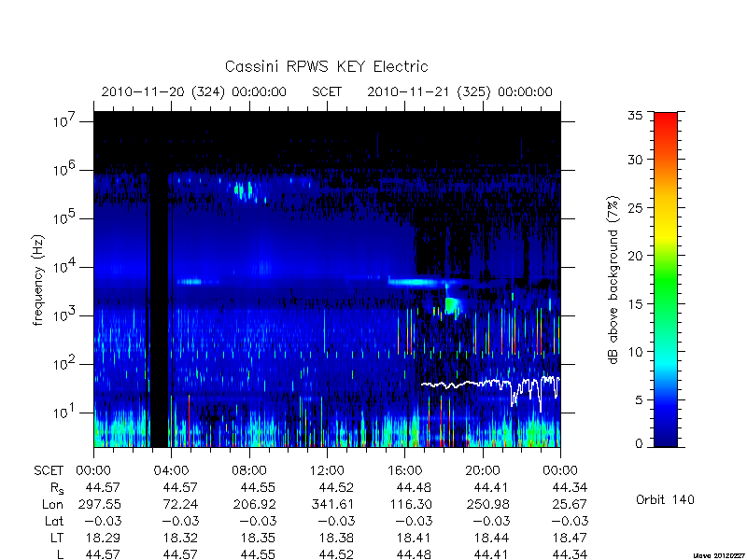Click the green middle of the color bar
Image resolution: width=747 pixels, height=560 pixels.
click(x=666, y=280)
